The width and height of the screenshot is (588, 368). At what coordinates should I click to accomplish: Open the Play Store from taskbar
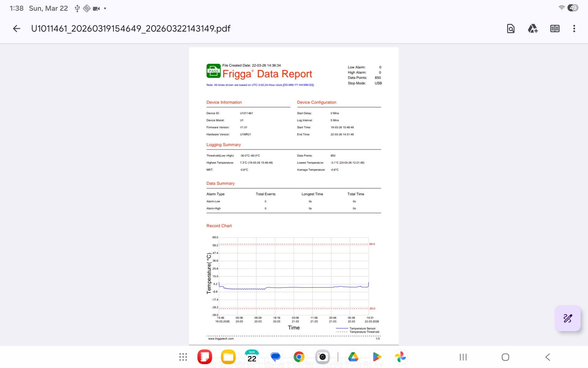(x=377, y=357)
